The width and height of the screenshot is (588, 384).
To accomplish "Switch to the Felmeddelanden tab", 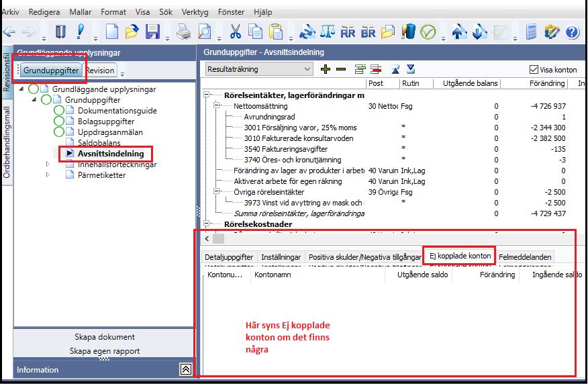I will point(525,257).
